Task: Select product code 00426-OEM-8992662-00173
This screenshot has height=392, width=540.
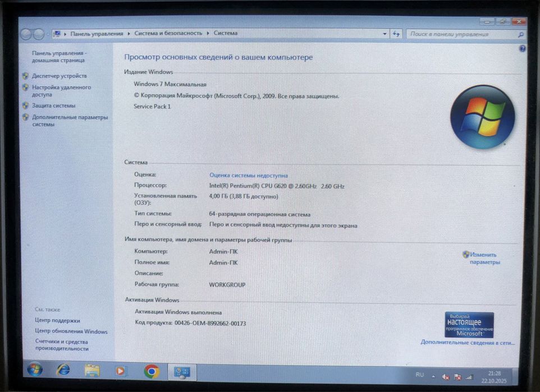Action: [x=210, y=323]
